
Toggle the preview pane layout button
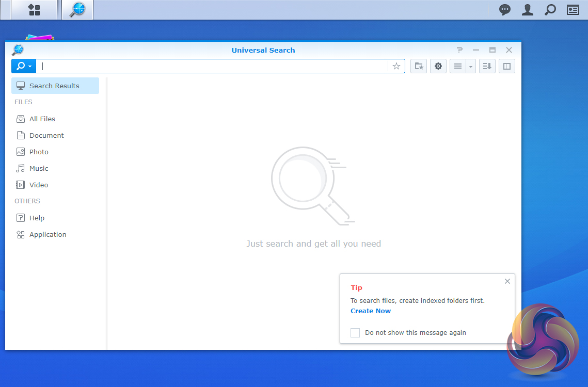[507, 66]
